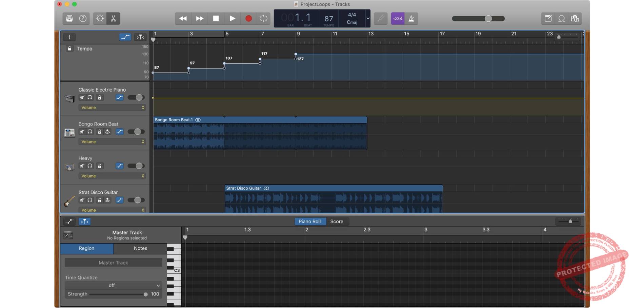Select the Notes tab in editor
This screenshot has height=308, width=644.
point(140,248)
